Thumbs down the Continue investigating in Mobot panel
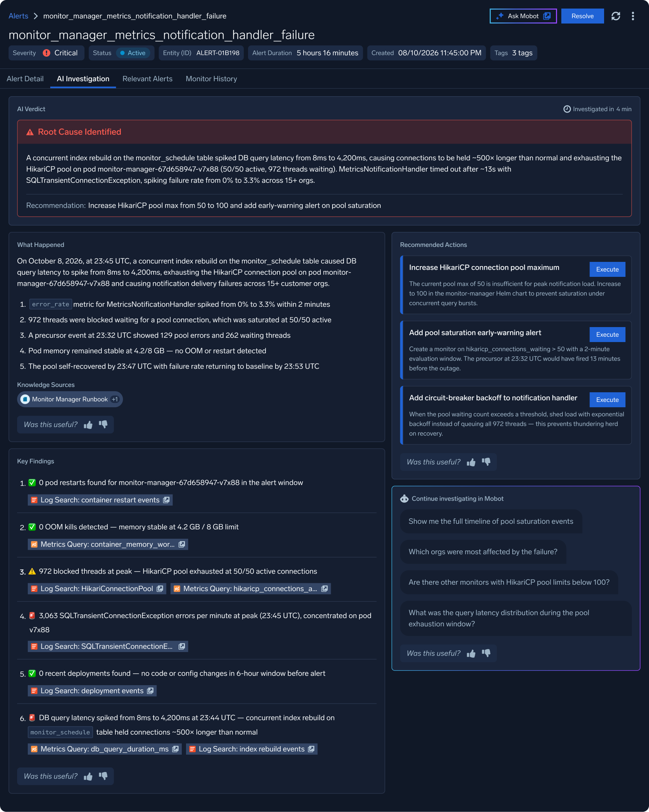The image size is (649, 812). tap(486, 653)
